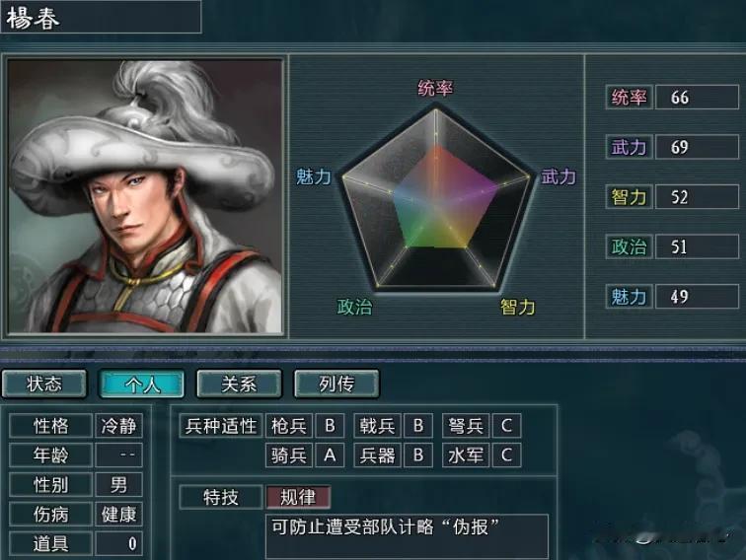This screenshot has width=746, height=560.
Task: Open the 列传 biography tab
Action: coord(336,384)
